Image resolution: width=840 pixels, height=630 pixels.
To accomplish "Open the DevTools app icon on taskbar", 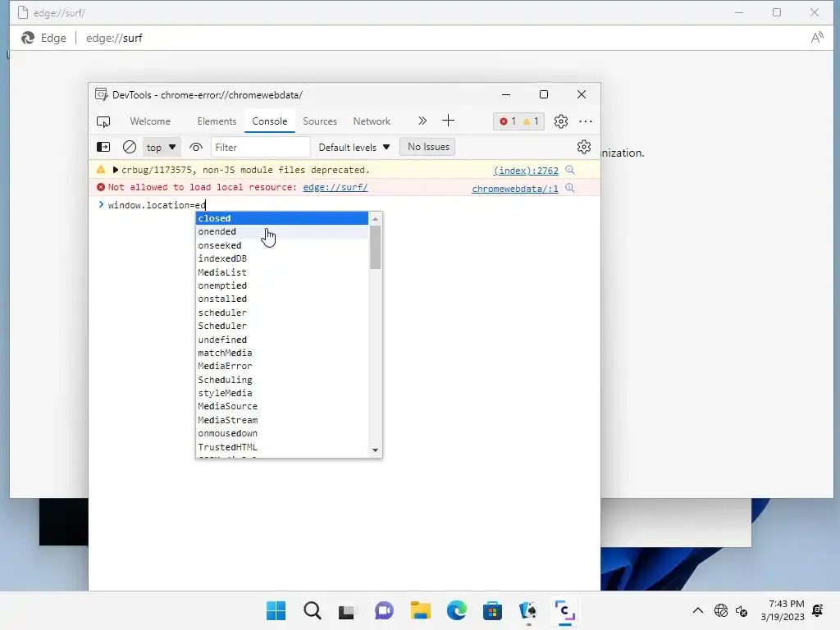I will pos(564,610).
